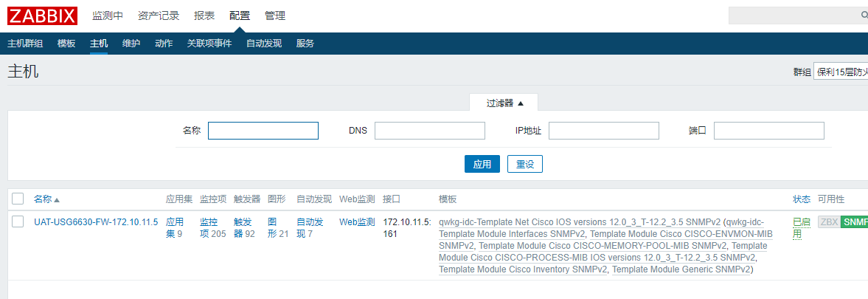This screenshot has width=868, height=299.
Task: Focus the 端口 filter input
Action: tap(769, 131)
